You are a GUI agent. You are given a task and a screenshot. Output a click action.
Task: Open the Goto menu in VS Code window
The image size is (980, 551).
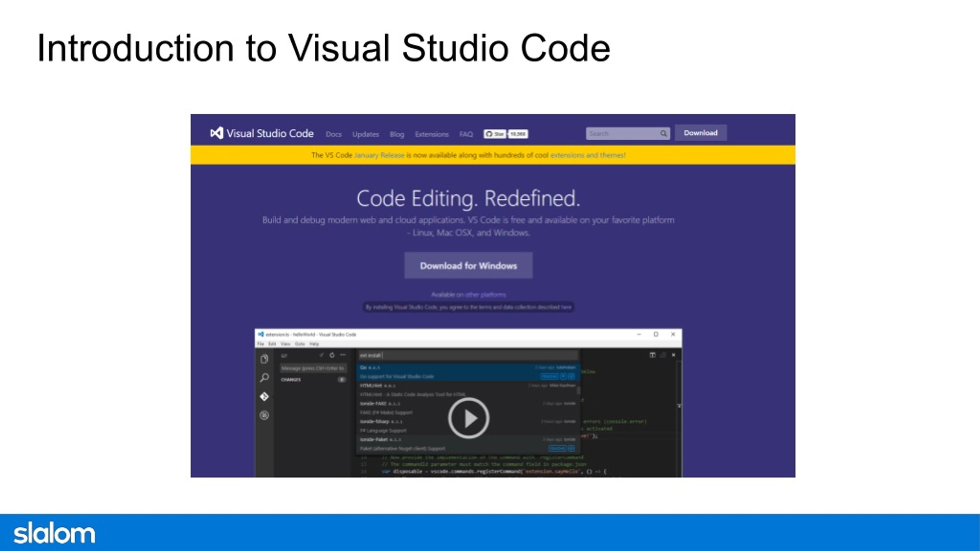pyautogui.click(x=300, y=344)
